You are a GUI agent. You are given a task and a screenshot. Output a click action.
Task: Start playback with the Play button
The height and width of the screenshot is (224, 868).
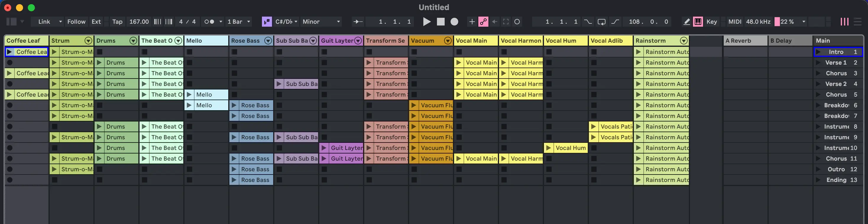point(427,22)
